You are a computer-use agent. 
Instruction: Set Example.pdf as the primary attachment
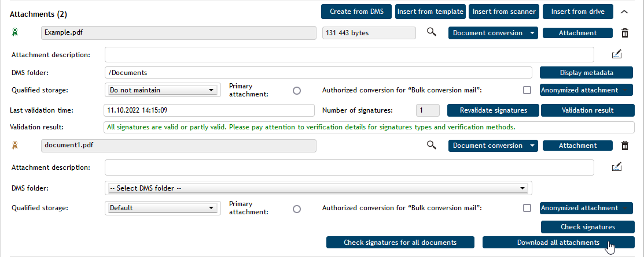click(297, 91)
